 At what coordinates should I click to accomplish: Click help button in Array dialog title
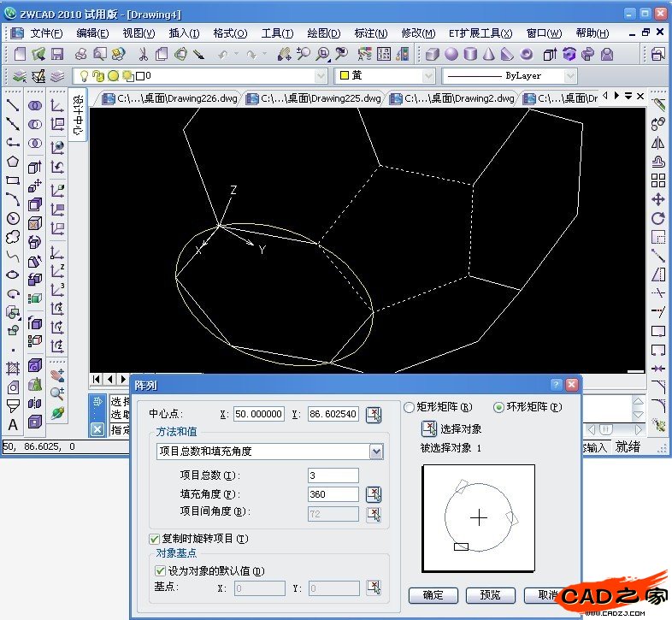click(x=556, y=385)
